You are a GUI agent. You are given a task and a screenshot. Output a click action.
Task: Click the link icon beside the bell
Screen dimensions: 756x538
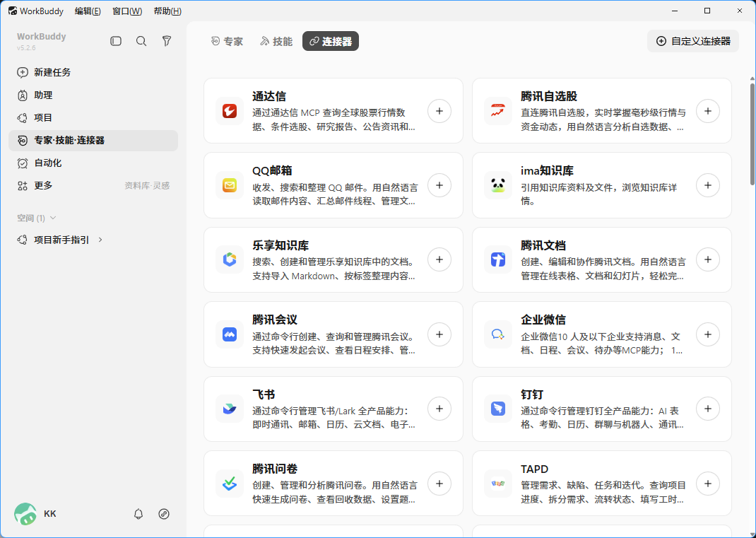(x=164, y=514)
